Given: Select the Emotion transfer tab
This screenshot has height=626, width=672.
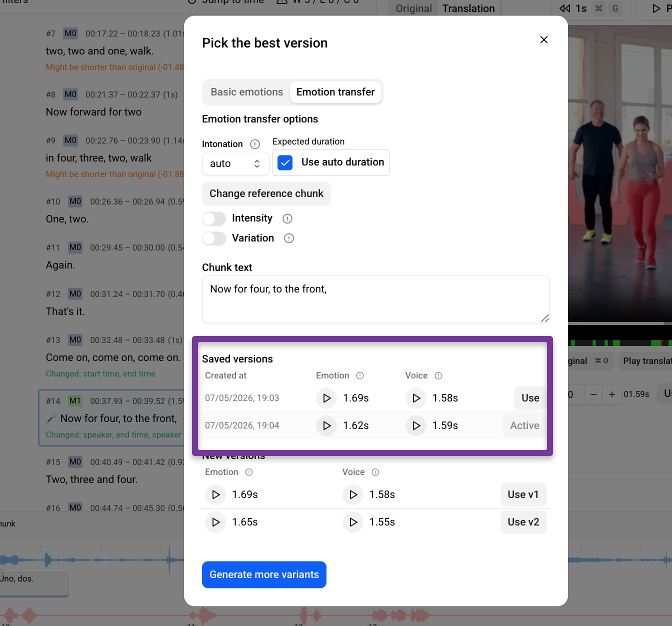Looking at the screenshot, I should [335, 92].
